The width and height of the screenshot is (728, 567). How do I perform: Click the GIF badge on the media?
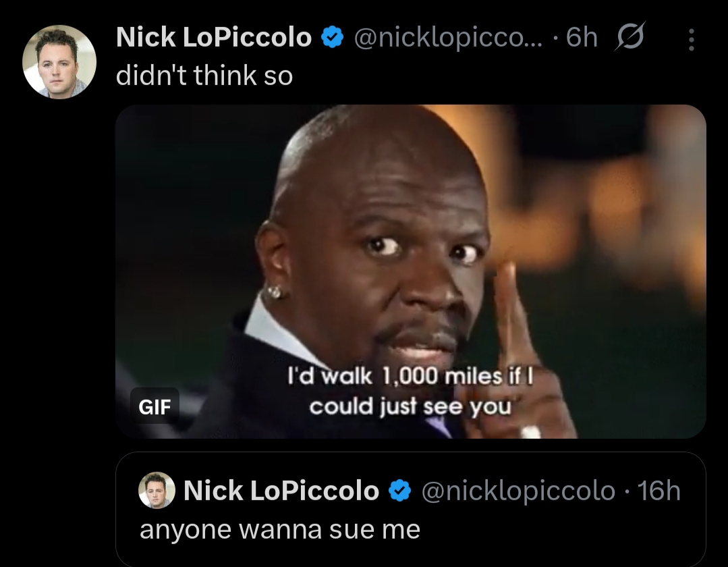(x=155, y=406)
